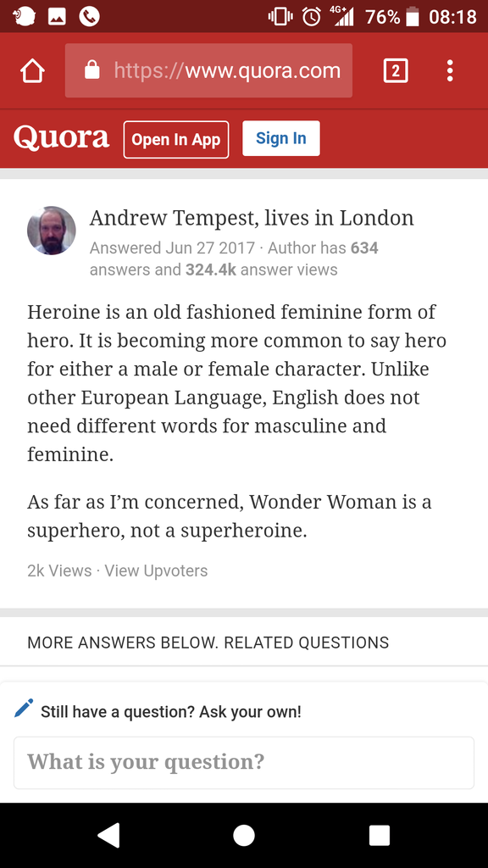Click the Quora logo
Viewport: 488px width, 868px height.
(x=61, y=138)
